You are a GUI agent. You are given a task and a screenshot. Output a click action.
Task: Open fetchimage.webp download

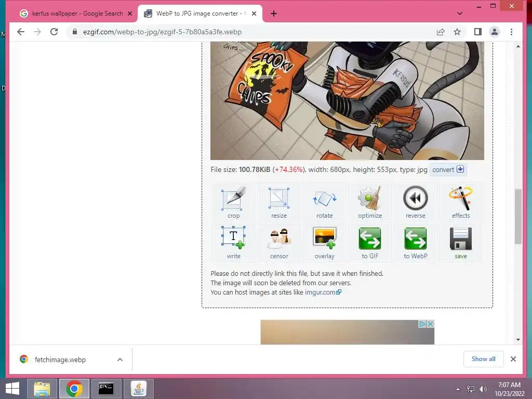coord(60,360)
